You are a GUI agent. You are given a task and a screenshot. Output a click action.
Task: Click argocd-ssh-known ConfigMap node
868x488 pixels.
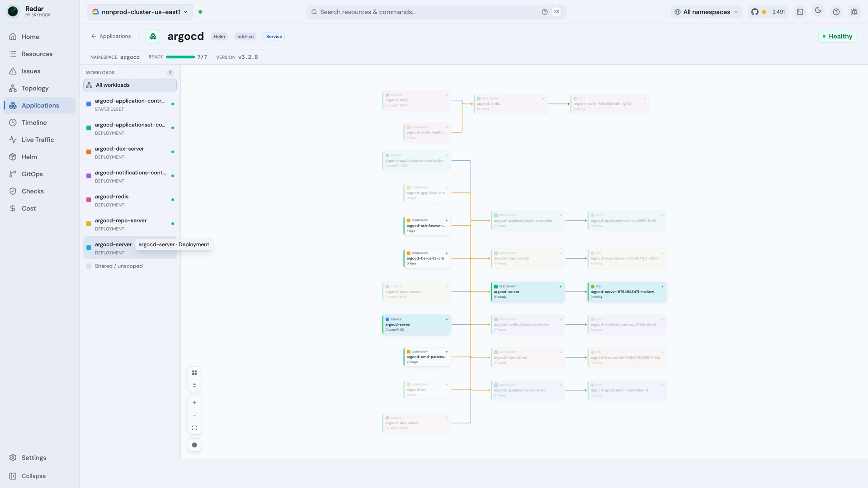click(x=427, y=225)
